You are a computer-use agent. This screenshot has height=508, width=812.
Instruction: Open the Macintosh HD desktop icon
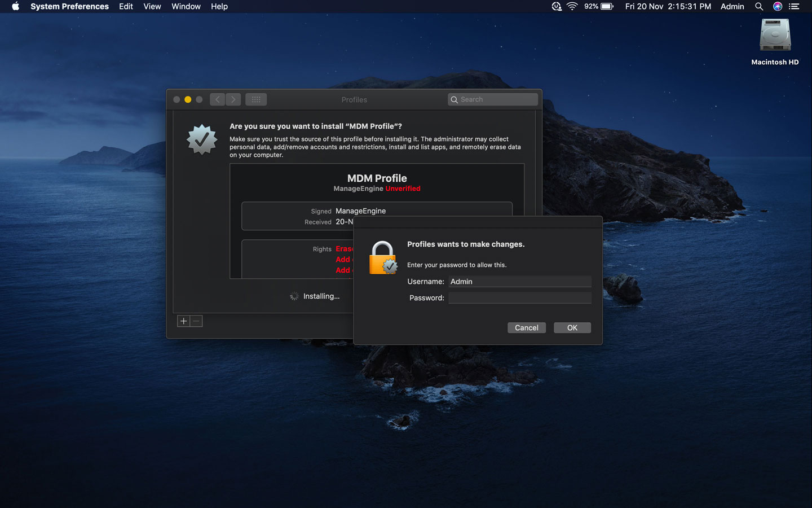point(775,35)
